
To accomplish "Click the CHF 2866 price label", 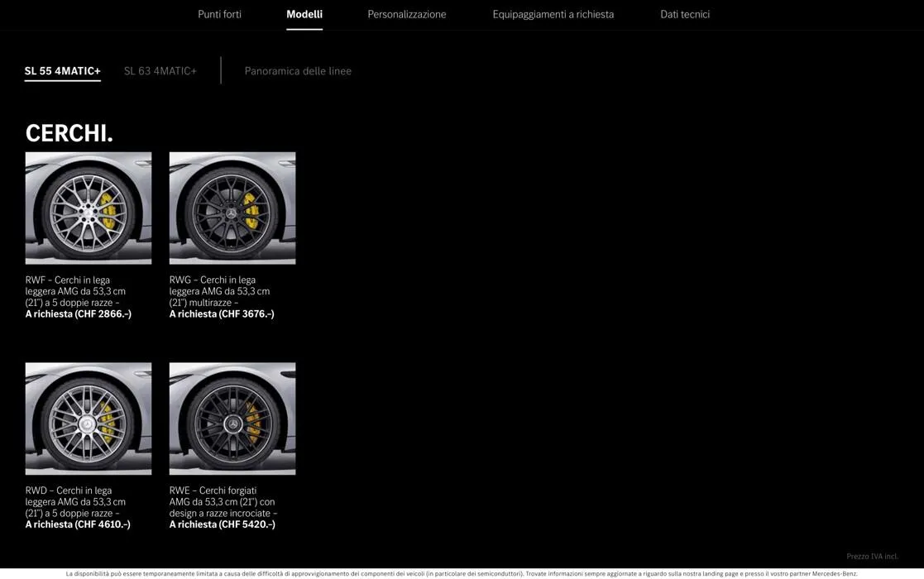I will [x=79, y=314].
